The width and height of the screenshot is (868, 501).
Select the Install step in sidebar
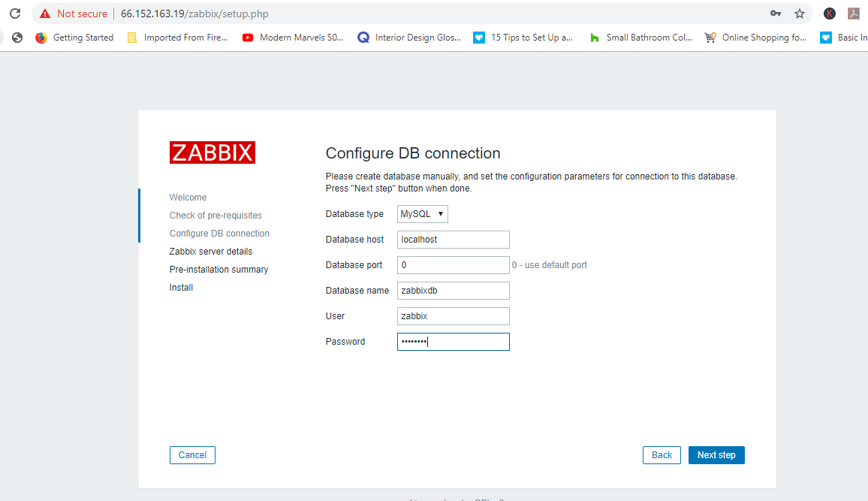[181, 288]
